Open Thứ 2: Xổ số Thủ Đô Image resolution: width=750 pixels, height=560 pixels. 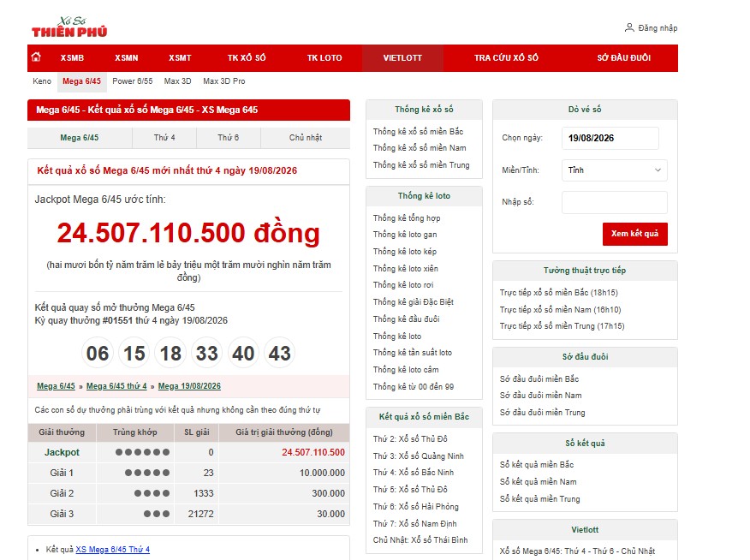coord(410,439)
